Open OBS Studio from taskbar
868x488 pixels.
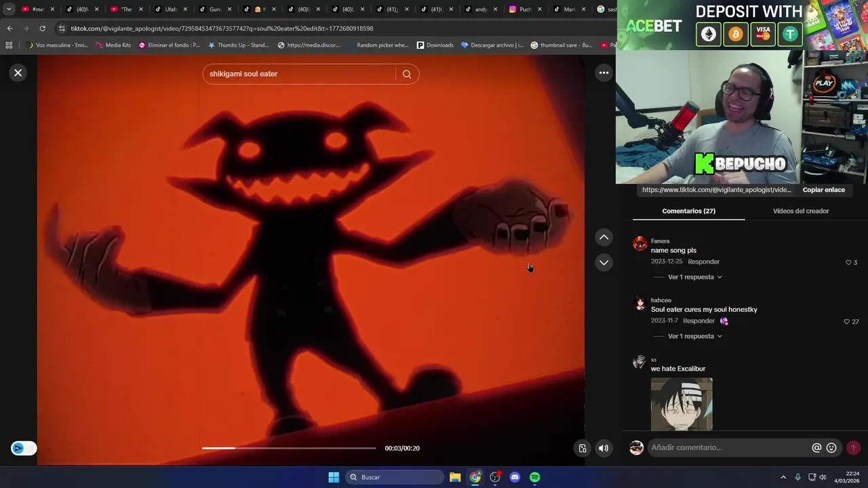point(495,477)
